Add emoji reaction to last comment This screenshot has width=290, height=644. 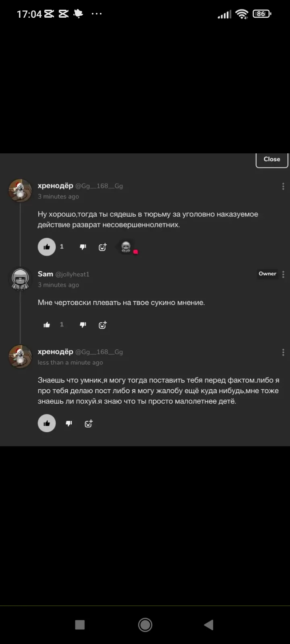point(89,423)
